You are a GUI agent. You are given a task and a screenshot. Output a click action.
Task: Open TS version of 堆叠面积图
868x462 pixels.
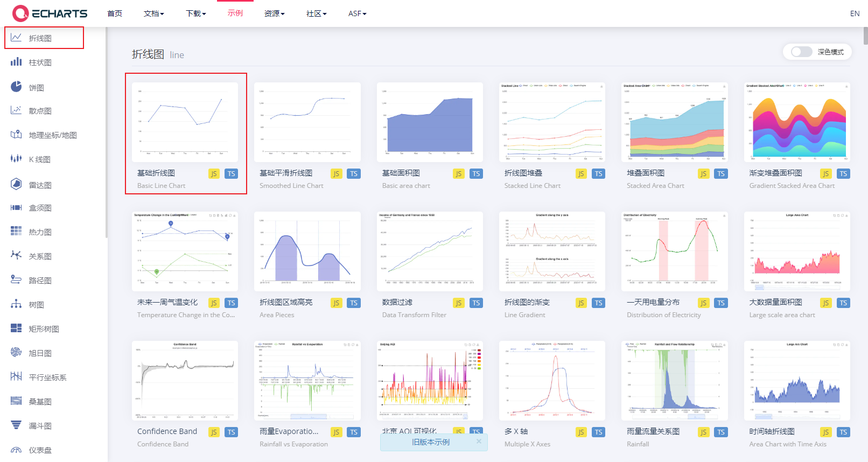click(720, 173)
